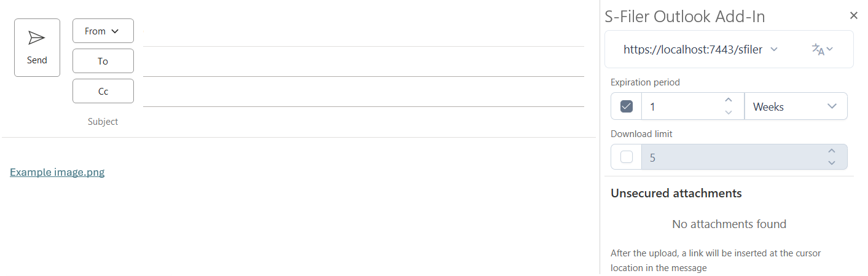The height and width of the screenshot is (276, 868).
Task: Click the Subject field
Action: (364, 122)
